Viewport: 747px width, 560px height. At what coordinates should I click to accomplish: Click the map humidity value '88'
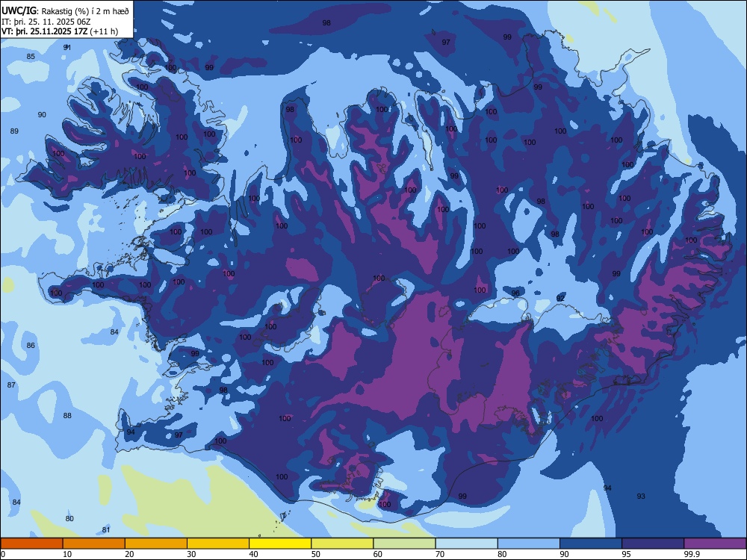coord(67,416)
